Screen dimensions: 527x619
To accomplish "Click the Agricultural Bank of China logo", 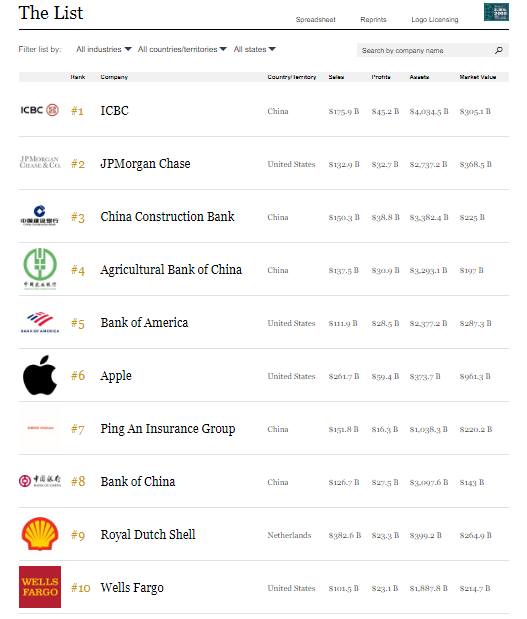I will [x=40, y=268].
